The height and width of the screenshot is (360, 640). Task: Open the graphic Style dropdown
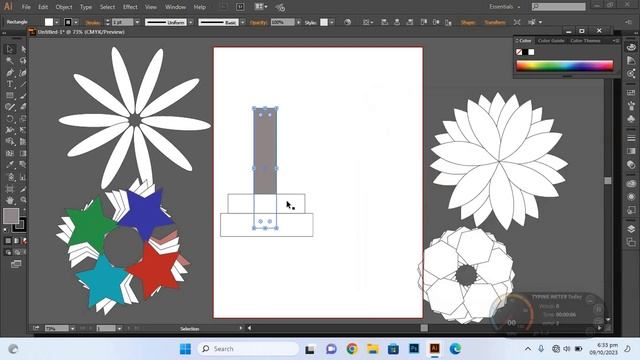(332, 22)
